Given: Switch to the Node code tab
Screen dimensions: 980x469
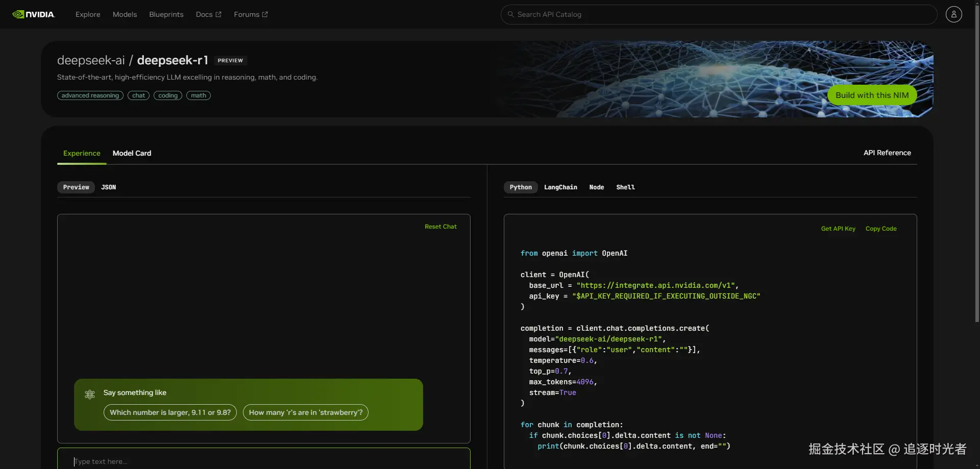Looking at the screenshot, I should pyautogui.click(x=597, y=187).
